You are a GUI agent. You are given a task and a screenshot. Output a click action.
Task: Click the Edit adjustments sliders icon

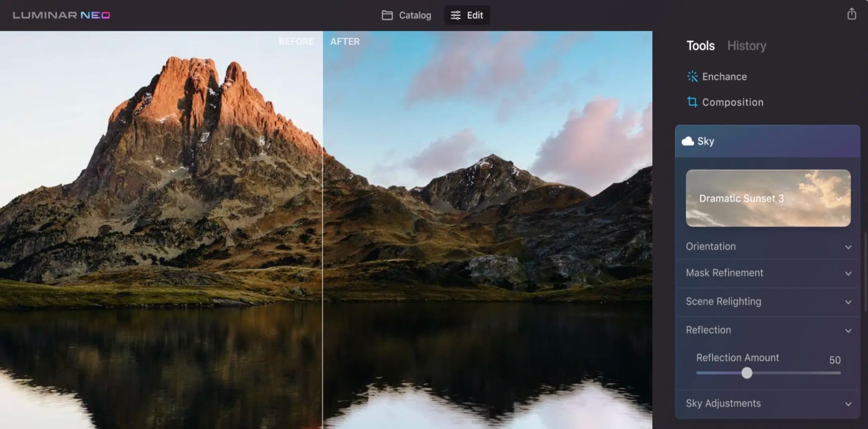tap(455, 15)
